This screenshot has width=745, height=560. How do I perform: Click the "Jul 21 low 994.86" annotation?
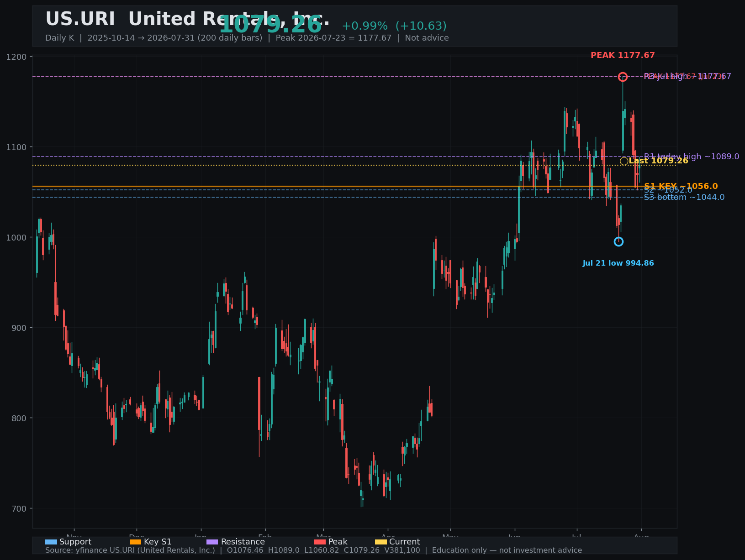[x=618, y=263]
